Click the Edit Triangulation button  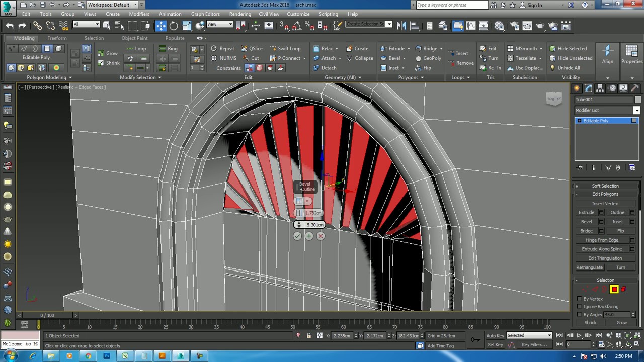click(x=605, y=258)
